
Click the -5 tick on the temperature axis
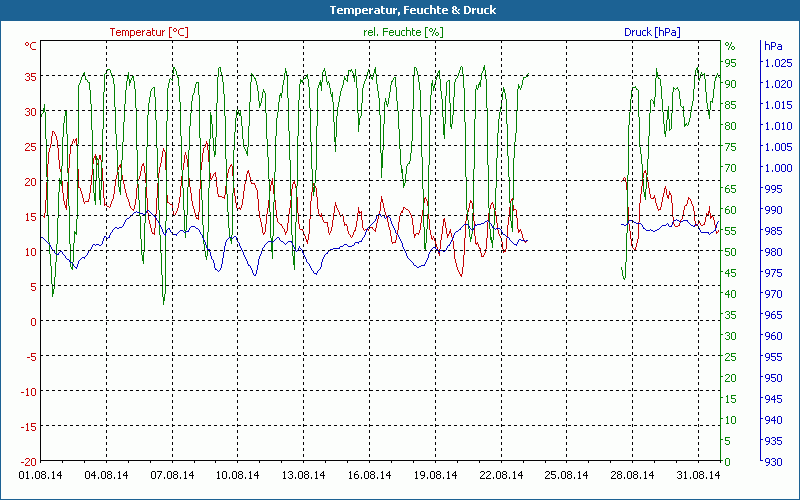tap(31, 356)
